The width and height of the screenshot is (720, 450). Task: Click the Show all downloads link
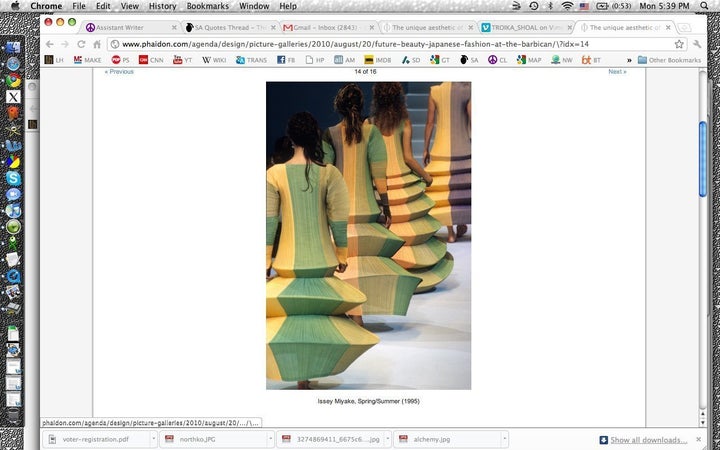pos(648,440)
